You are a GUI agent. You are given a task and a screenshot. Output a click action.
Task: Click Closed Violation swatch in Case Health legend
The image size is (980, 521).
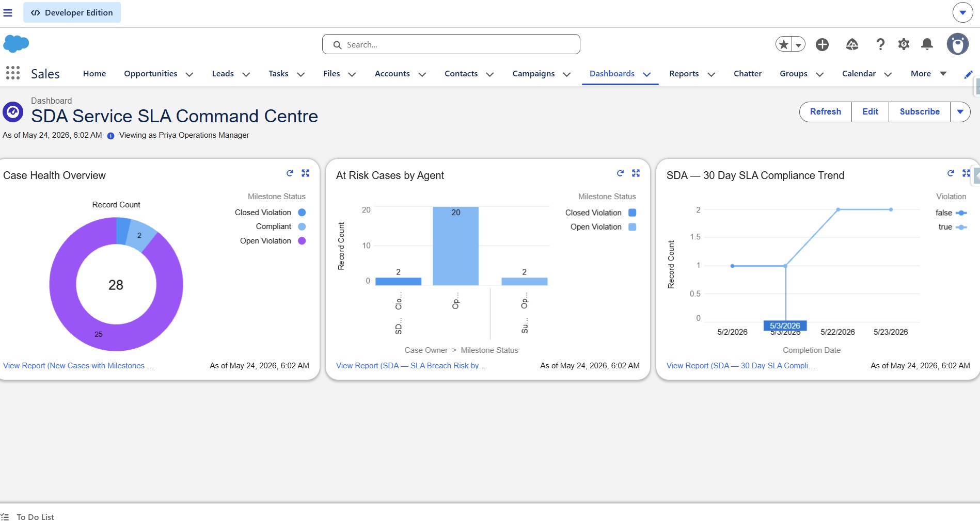pyautogui.click(x=302, y=213)
